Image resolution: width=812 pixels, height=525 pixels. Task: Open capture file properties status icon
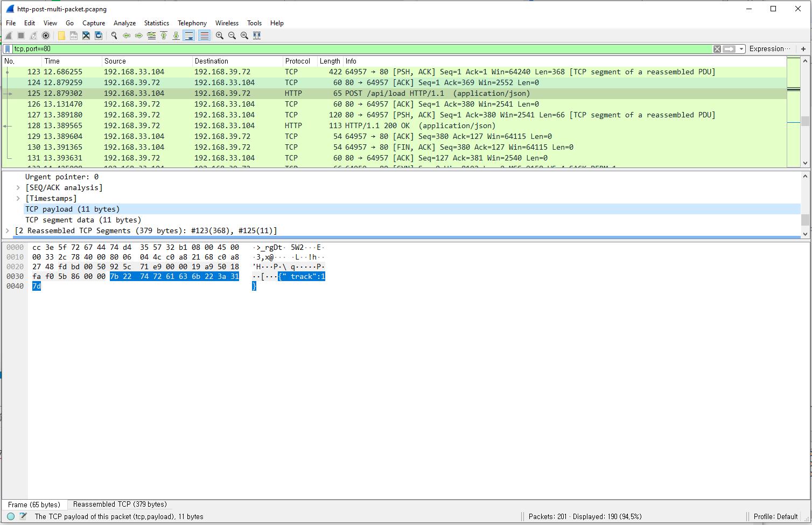click(x=23, y=516)
